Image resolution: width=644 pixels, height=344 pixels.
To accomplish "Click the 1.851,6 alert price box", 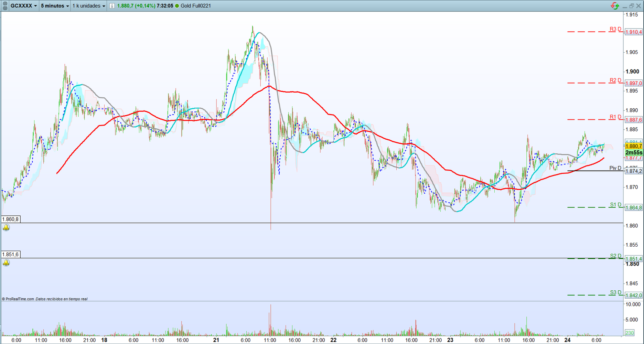I will tap(11, 254).
